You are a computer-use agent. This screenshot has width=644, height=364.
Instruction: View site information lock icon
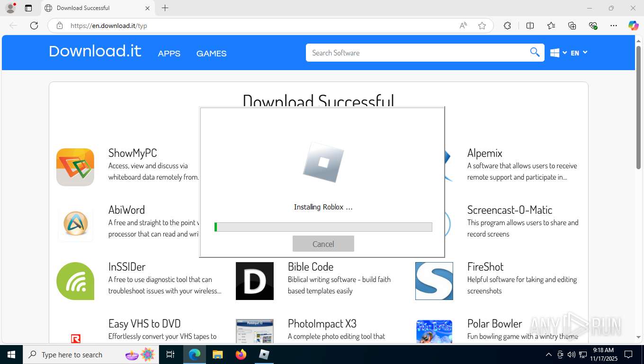click(60, 26)
